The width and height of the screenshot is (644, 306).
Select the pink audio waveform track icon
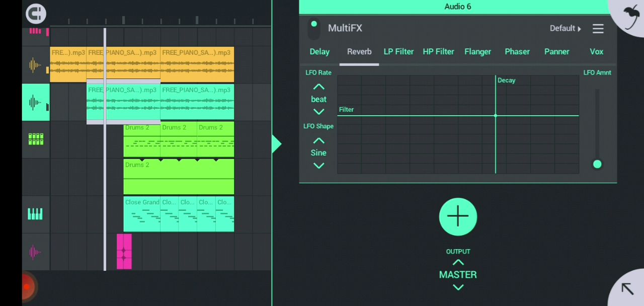(35, 252)
